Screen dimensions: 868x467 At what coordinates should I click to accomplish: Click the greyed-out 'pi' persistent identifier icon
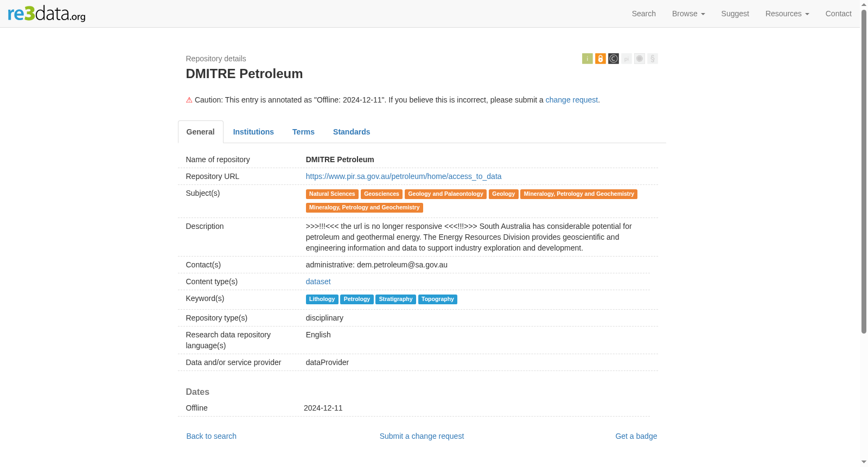point(626,59)
